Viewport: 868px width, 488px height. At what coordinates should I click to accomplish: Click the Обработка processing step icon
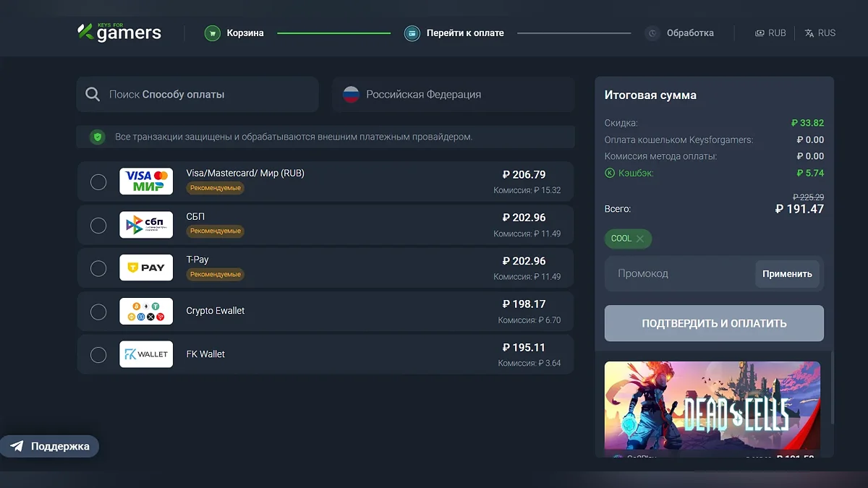[x=652, y=33]
